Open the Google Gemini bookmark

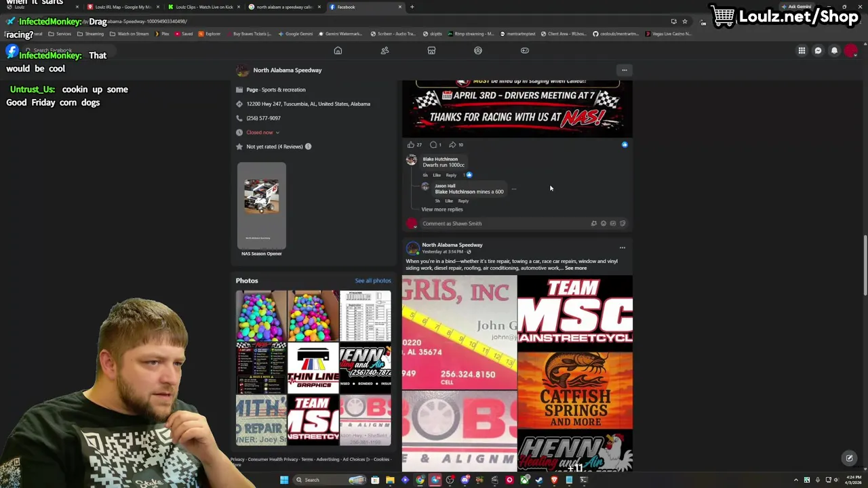295,34
